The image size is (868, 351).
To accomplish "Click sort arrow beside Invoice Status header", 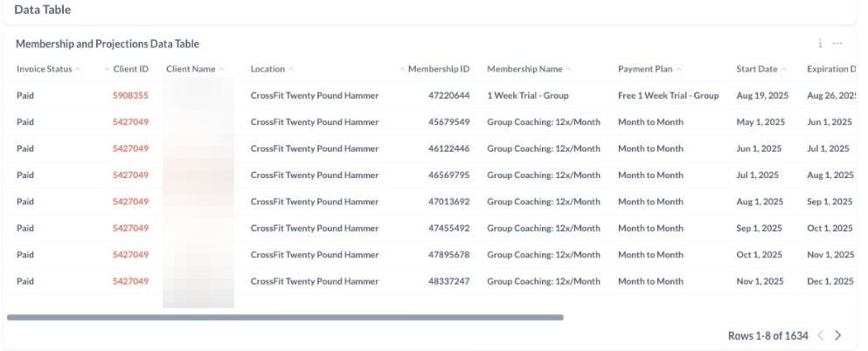I will (x=79, y=69).
